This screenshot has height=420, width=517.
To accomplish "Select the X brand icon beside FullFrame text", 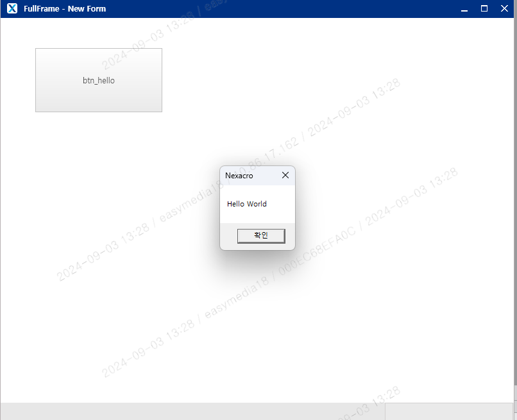I will pyautogui.click(x=11, y=8).
